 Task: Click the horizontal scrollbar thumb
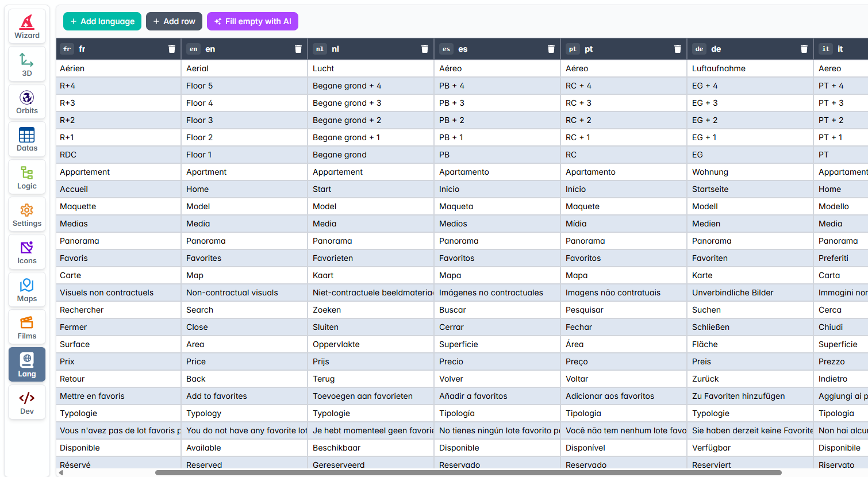468,473
